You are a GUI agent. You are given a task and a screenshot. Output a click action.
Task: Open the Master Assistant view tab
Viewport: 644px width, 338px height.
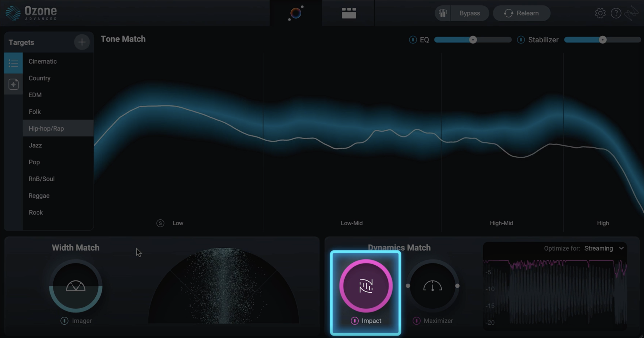pyautogui.click(x=296, y=13)
